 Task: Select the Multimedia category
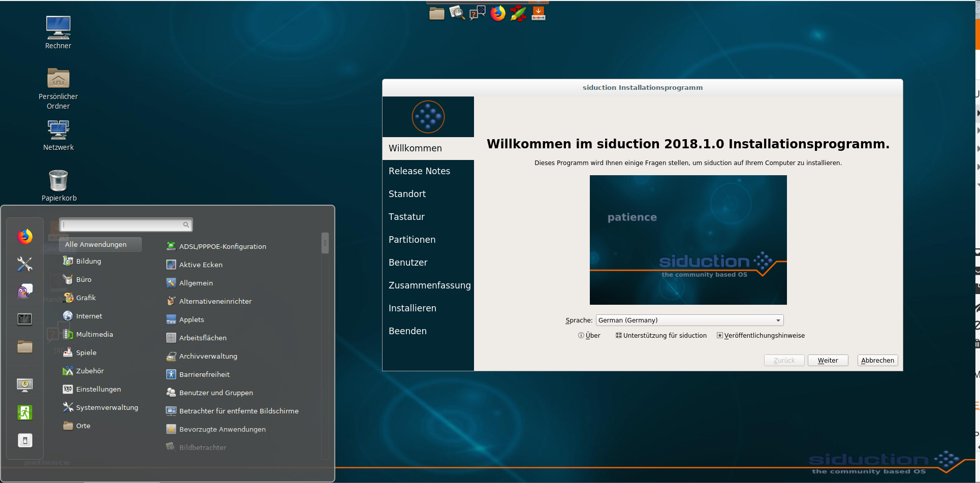click(x=88, y=334)
